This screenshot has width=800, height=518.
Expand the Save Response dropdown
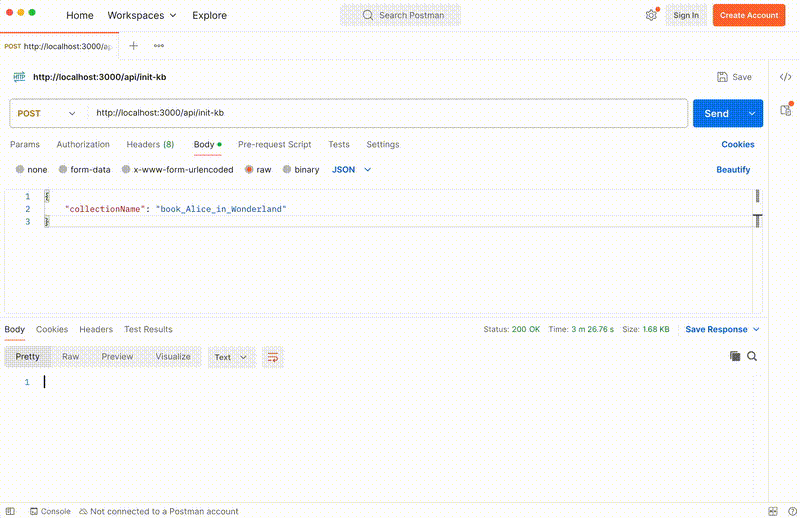[x=756, y=329]
